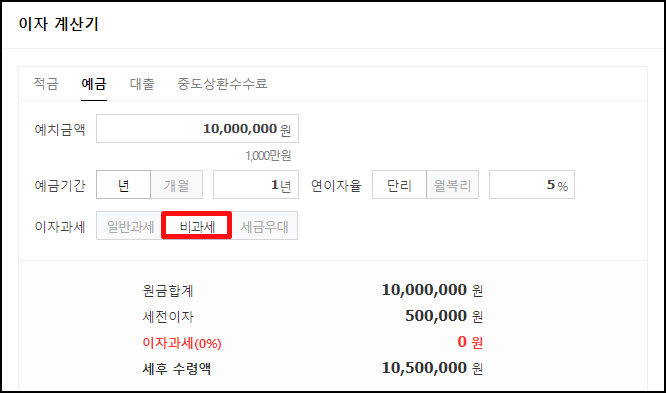
Task: Click the 세전이자 result label
Action: coord(168,317)
